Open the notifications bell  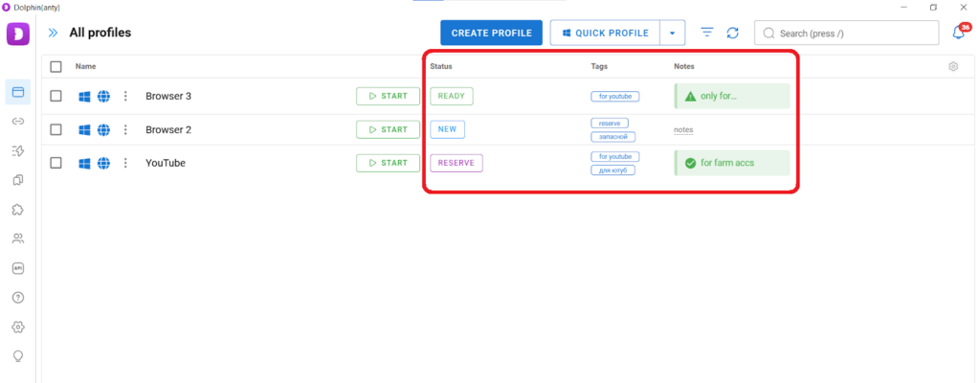point(959,33)
